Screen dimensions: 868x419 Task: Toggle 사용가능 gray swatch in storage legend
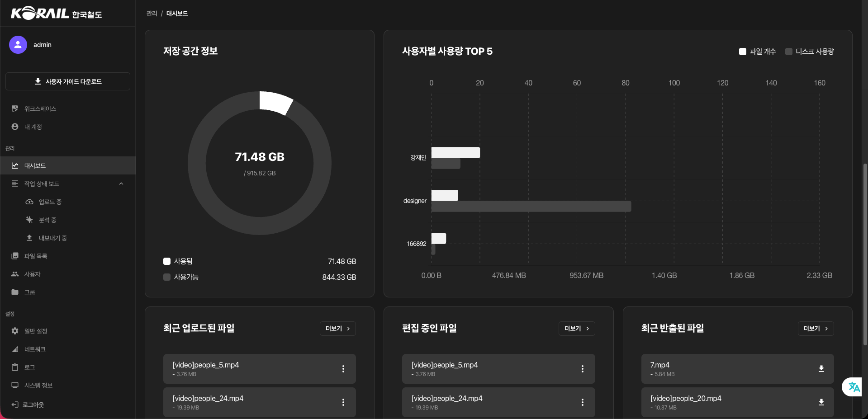167,277
